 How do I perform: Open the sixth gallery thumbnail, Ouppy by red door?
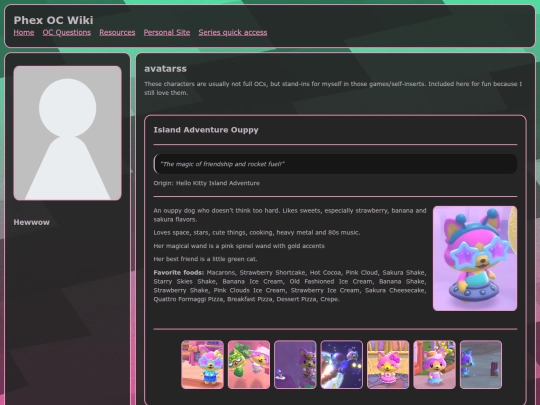pos(434,364)
